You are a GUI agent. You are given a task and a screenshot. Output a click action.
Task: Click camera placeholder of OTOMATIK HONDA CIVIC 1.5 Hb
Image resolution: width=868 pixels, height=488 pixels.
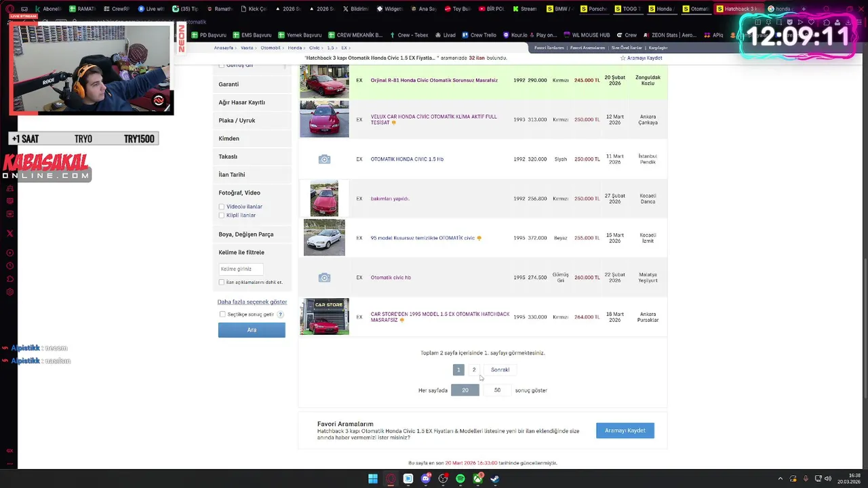(x=324, y=159)
